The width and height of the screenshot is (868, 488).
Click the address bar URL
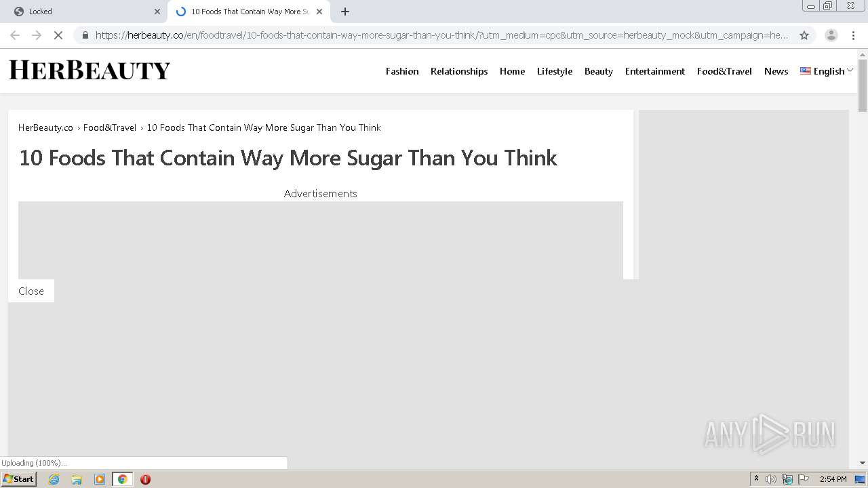coord(441,35)
